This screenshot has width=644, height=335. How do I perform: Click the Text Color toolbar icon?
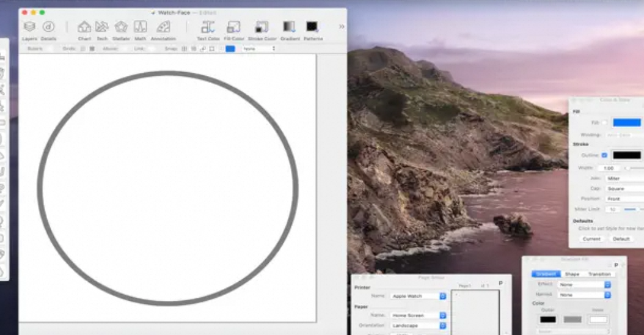click(208, 27)
